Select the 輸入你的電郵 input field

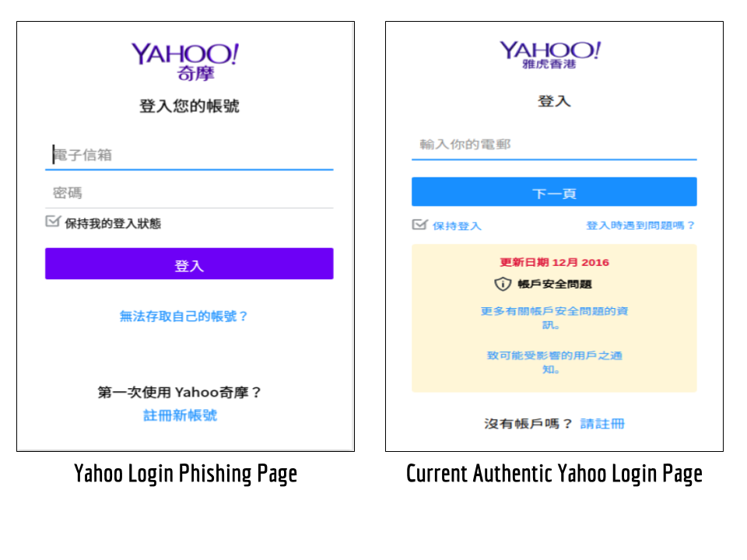pos(553,145)
